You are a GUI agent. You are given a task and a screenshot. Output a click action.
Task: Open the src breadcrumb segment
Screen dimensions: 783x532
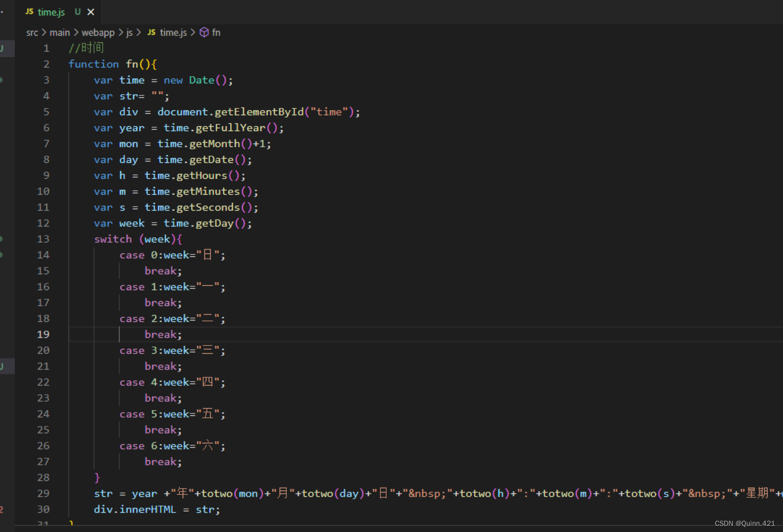[32, 32]
